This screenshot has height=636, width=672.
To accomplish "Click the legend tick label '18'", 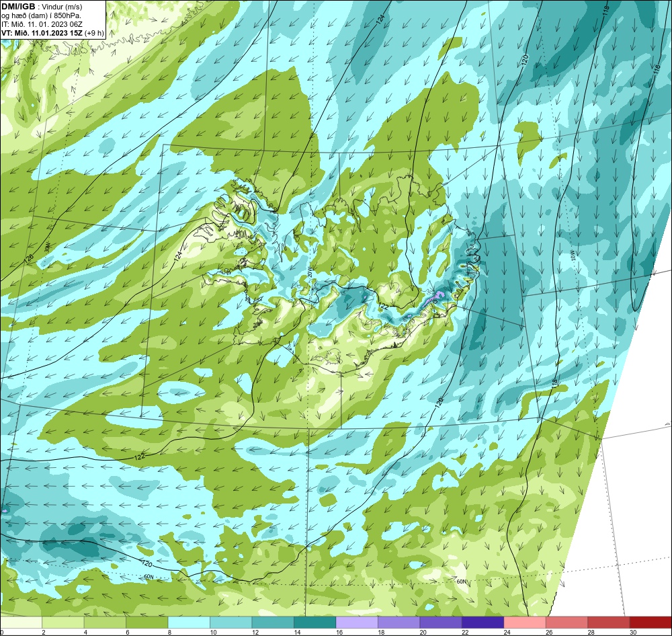I will tap(381, 632).
